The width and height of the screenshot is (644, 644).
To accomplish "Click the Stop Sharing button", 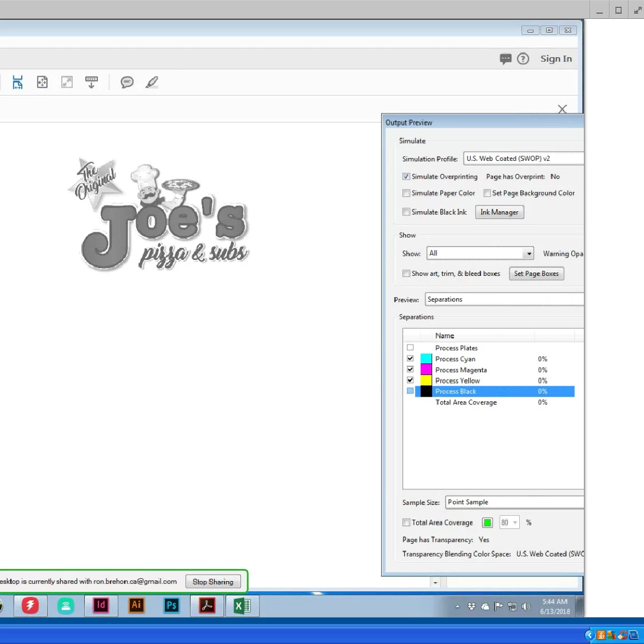I will (x=213, y=582).
